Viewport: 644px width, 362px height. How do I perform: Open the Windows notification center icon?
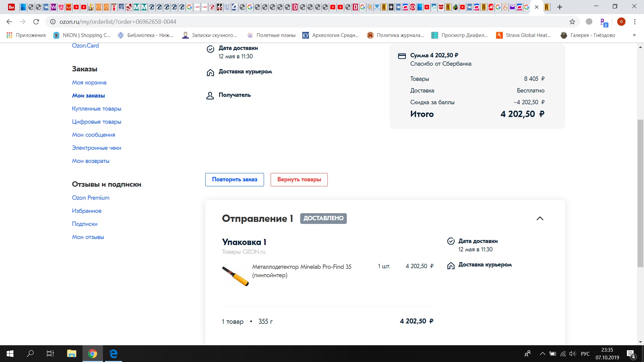[631, 354]
